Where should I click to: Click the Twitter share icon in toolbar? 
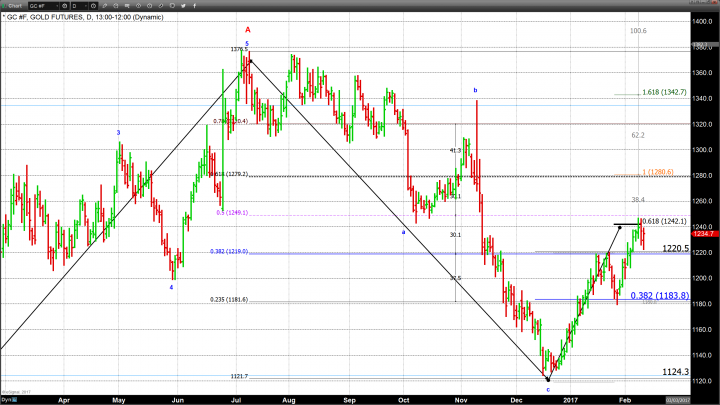tap(183, 5)
